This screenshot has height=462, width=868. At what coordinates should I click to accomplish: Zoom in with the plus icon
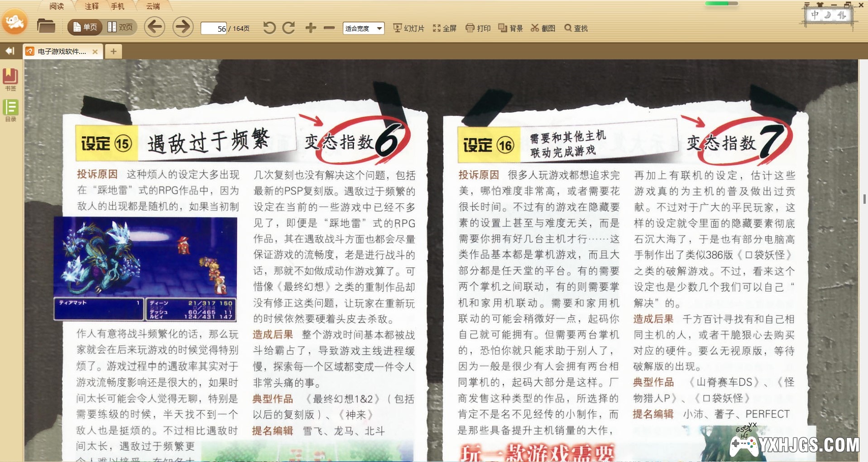point(311,28)
